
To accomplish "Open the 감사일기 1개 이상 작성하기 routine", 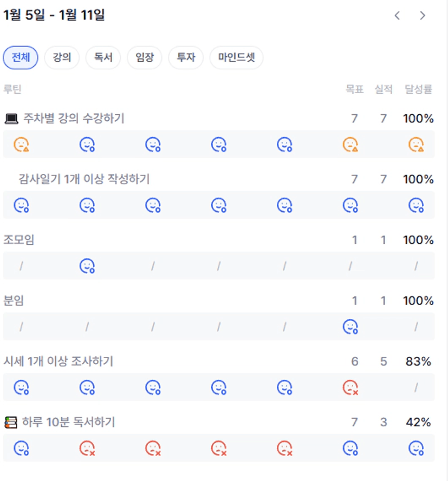I will 84,179.
